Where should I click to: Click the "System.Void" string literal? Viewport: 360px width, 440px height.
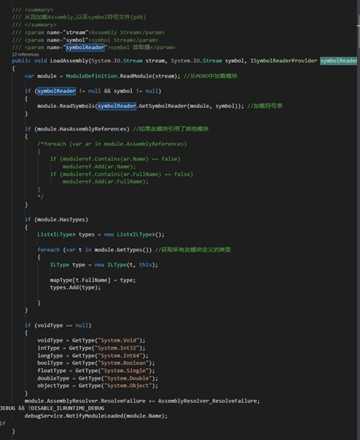coord(118,341)
